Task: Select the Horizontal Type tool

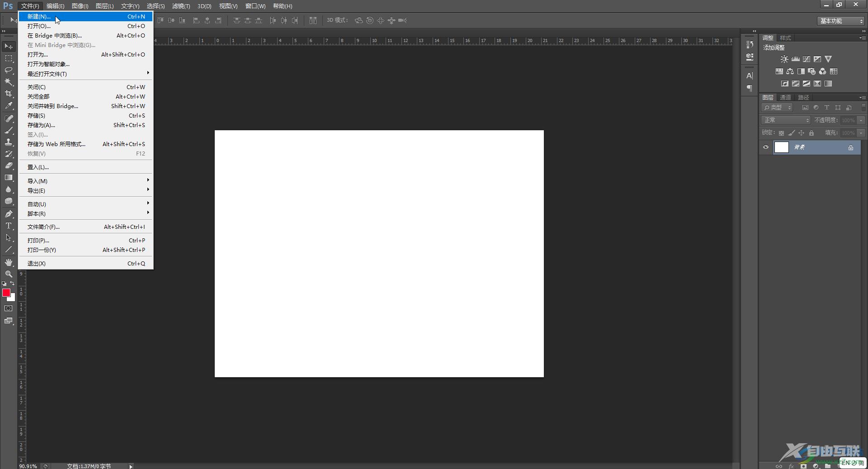Action: click(x=9, y=226)
